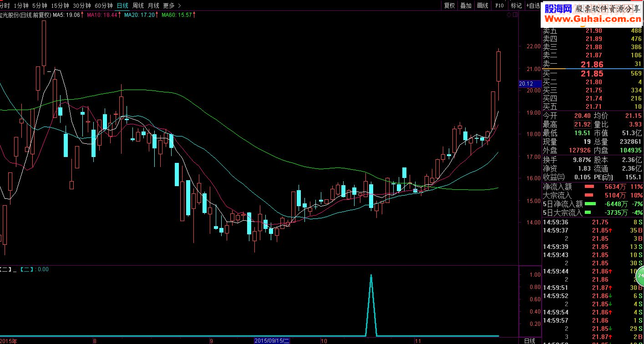Screen dimensions: 644x344
Task: Click the 卖五 row price 21.90
Action: point(593,31)
